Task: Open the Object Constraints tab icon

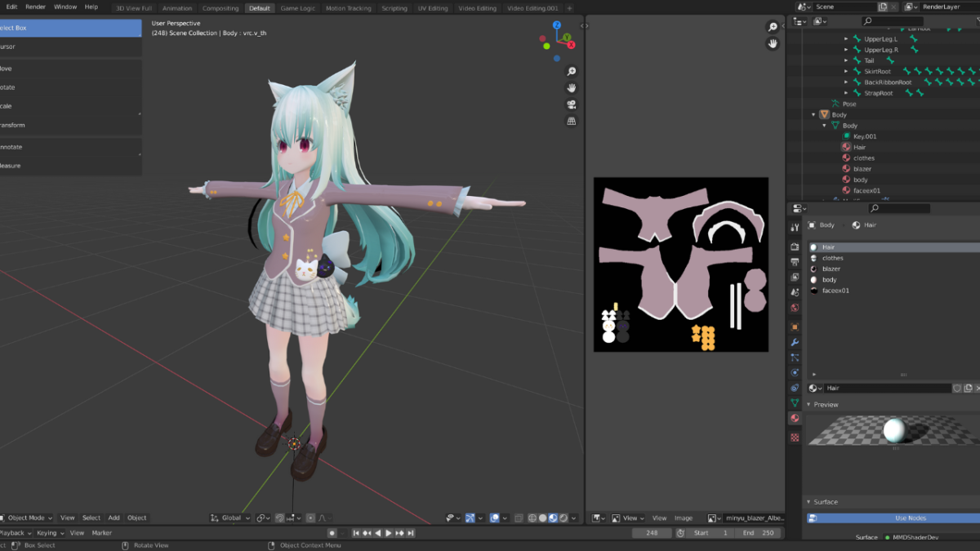Action: 795,389
